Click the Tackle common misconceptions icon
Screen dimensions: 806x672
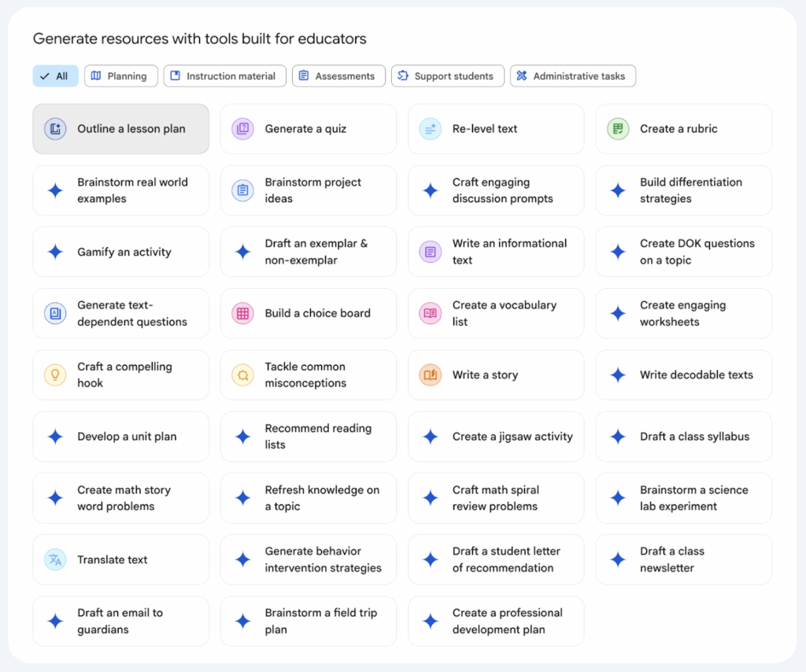click(242, 375)
